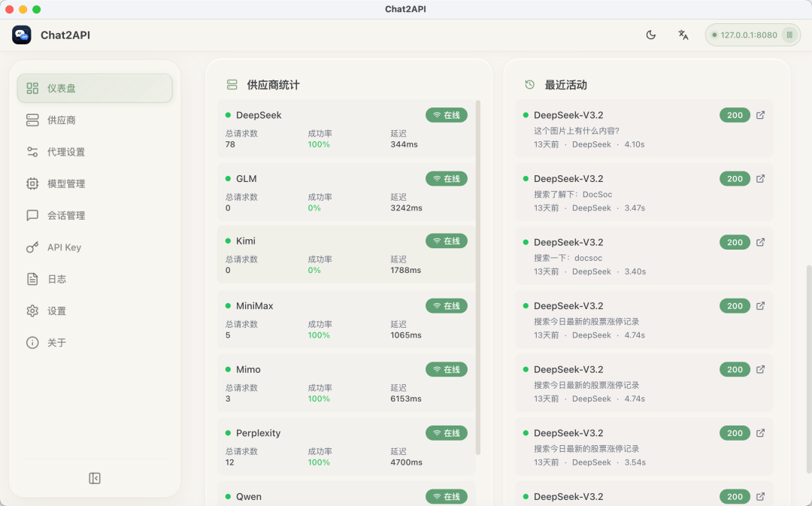Click the 最近活动 heading

(565, 85)
